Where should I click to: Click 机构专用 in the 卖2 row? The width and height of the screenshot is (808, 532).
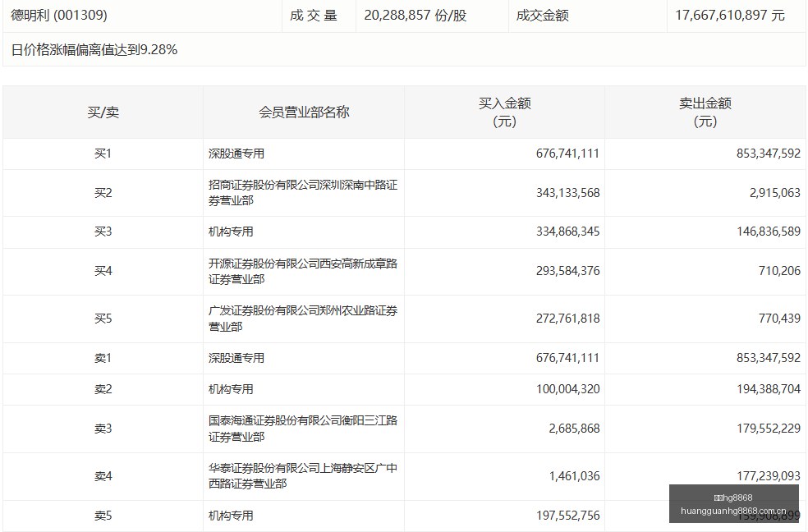coord(231,389)
